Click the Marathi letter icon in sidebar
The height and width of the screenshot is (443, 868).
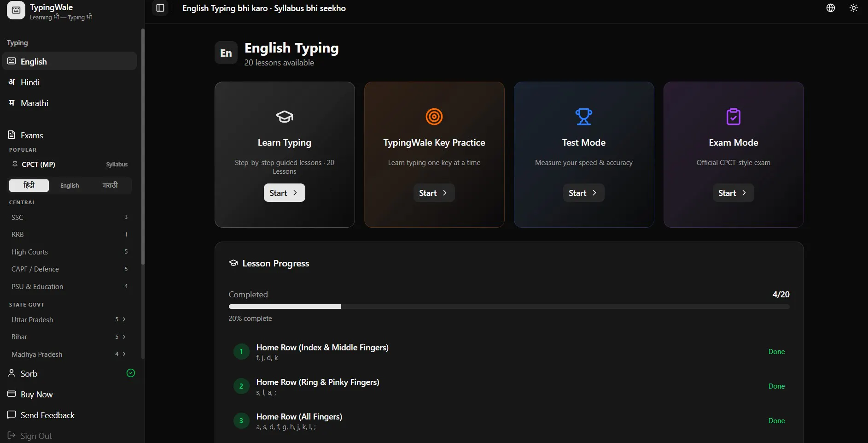(12, 103)
